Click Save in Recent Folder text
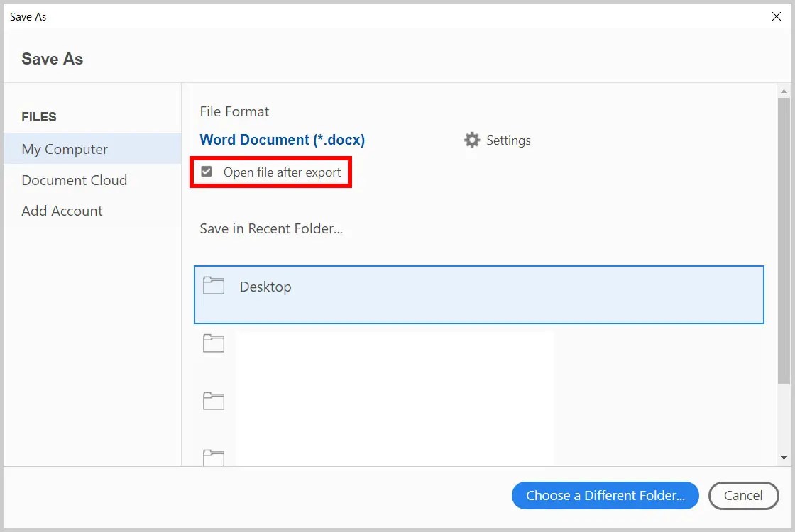This screenshot has height=532, width=795. point(271,228)
